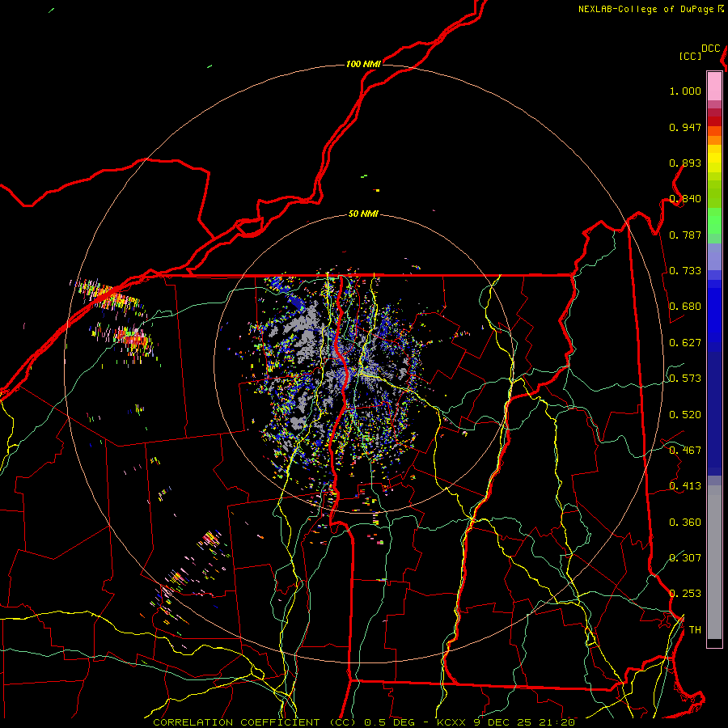This screenshot has width=728, height=728.
Task: Click the 0.360 scale value
Action: [685, 523]
